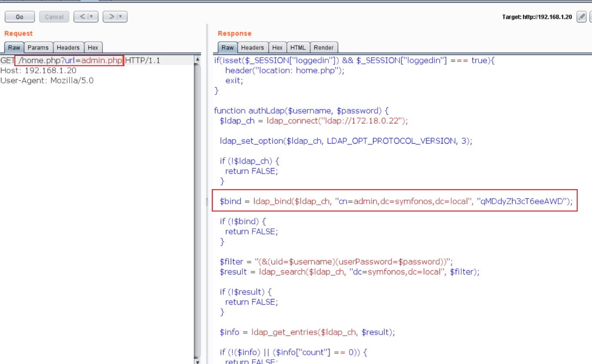This screenshot has width=592, height=364.
Task: Open the Response Hex tab
Action: pyautogui.click(x=277, y=48)
